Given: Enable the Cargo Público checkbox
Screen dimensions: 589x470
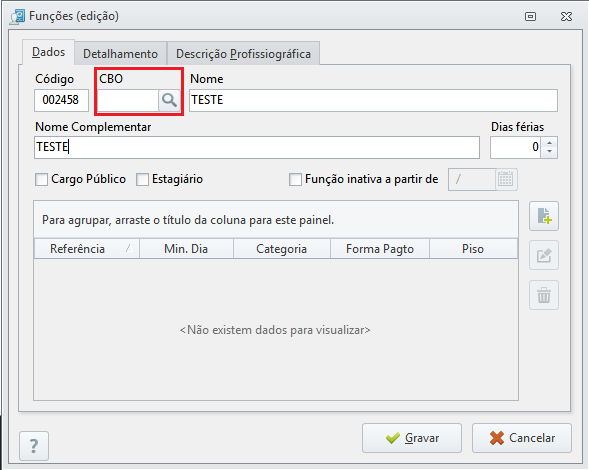Looking at the screenshot, I should click(x=41, y=179).
